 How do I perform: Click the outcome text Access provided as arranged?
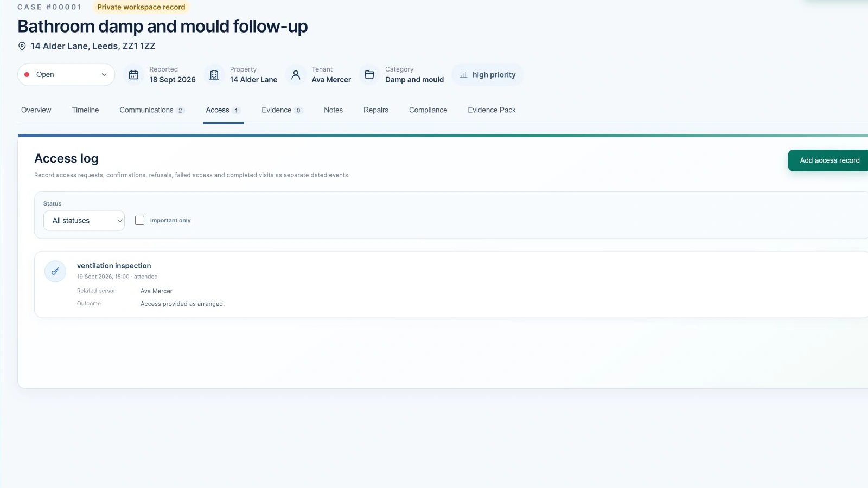[182, 304]
